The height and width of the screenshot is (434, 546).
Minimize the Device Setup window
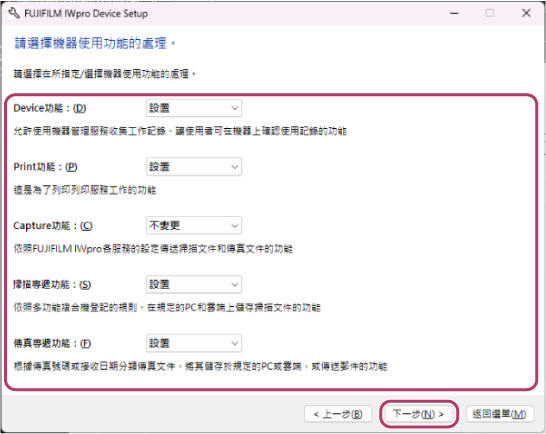point(454,13)
